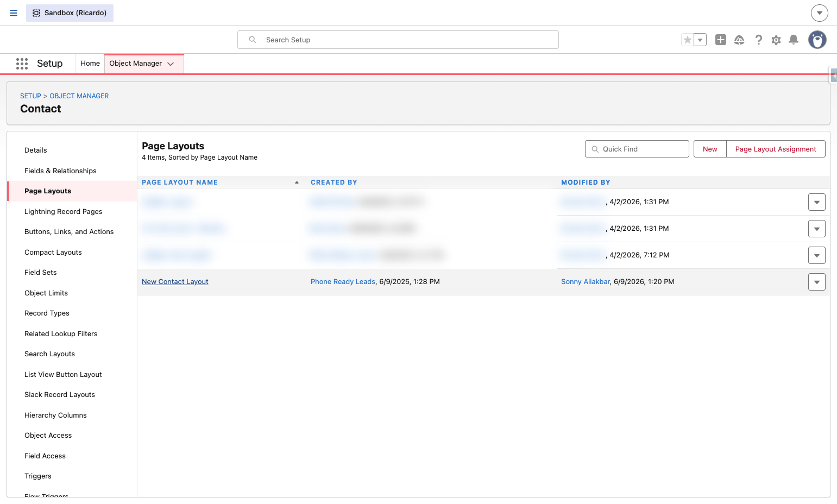This screenshot has width=837, height=504.
Task: Open the Trailhead guidance icon
Action: [x=739, y=40]
